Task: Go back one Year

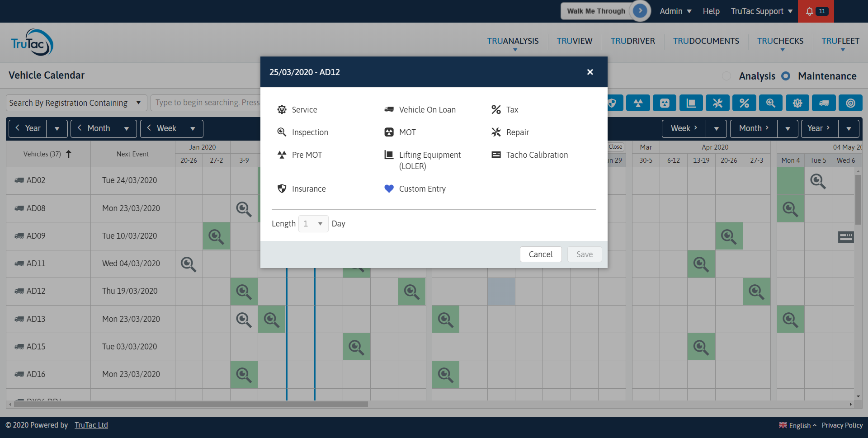Action: click(28, 129)
